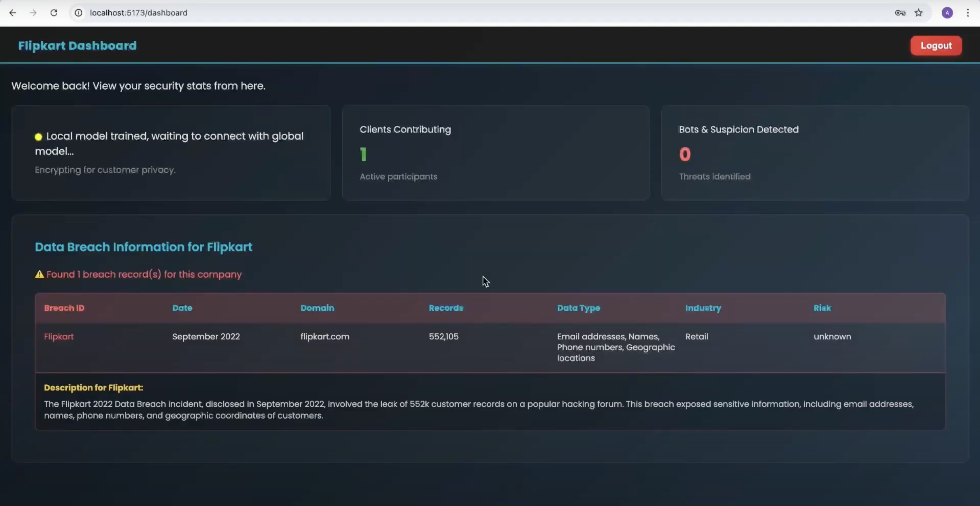980x506 pixels.
Task: Click the browser back arrow
Action: (13, 13)
